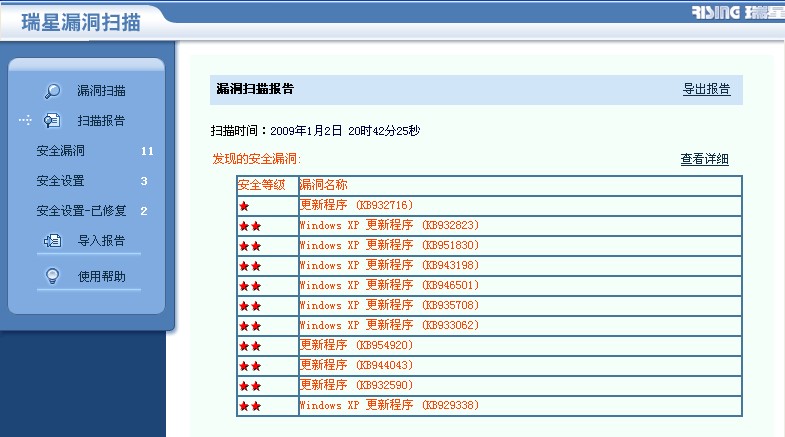Click the two-star rating for KB935708
The height and width of the screenshot is (437, 785).
(250, 306)
